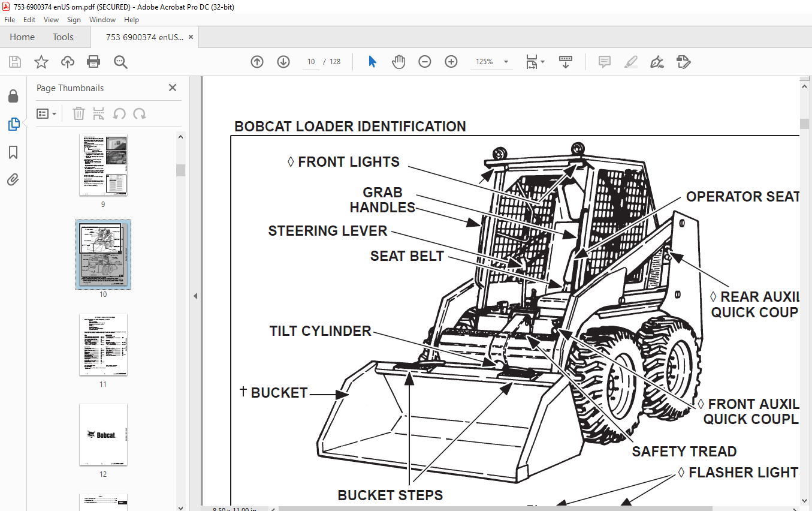Close the Page Thumbnails panel
This screenshot has height=511, width=812.
[173, 88]
